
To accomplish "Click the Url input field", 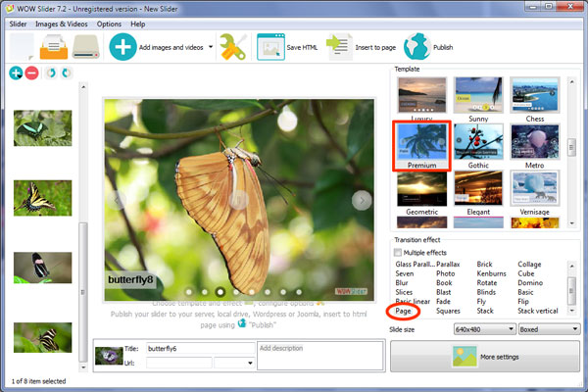I will tap(179, 363).
